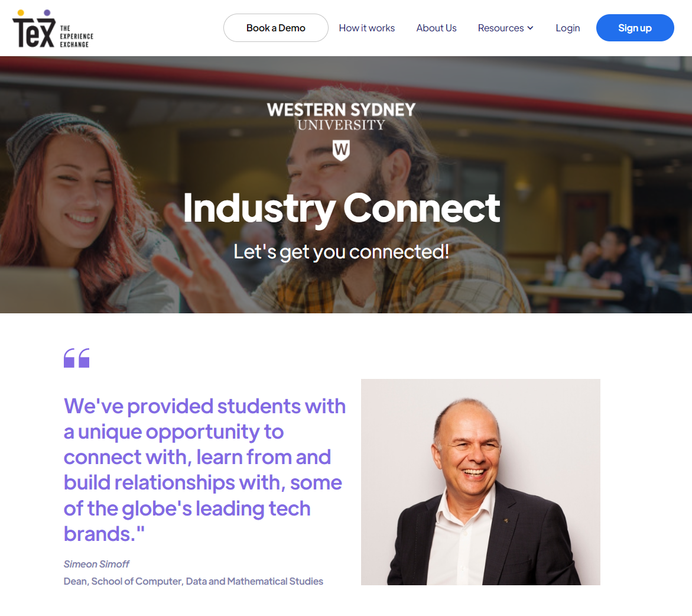This screenshot has width=692, height=616.
Task: Click the Login link
Action: pos(567,28)
